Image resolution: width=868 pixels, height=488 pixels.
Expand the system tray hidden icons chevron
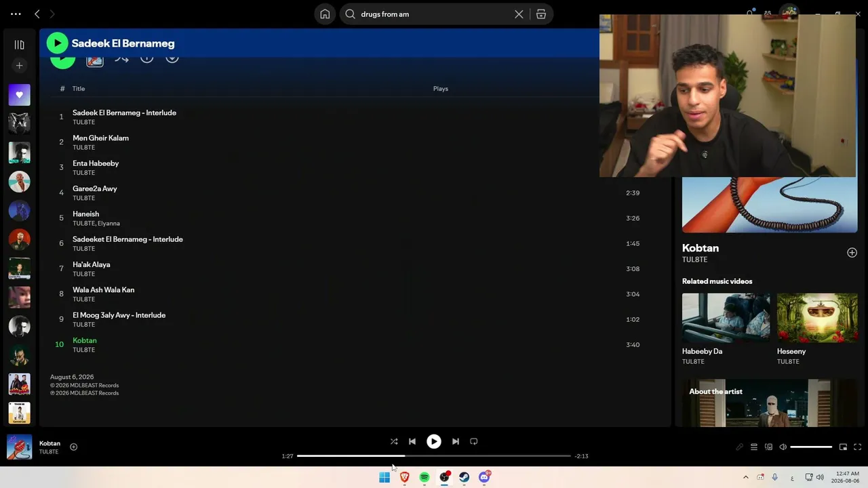(x=746, y=477)
